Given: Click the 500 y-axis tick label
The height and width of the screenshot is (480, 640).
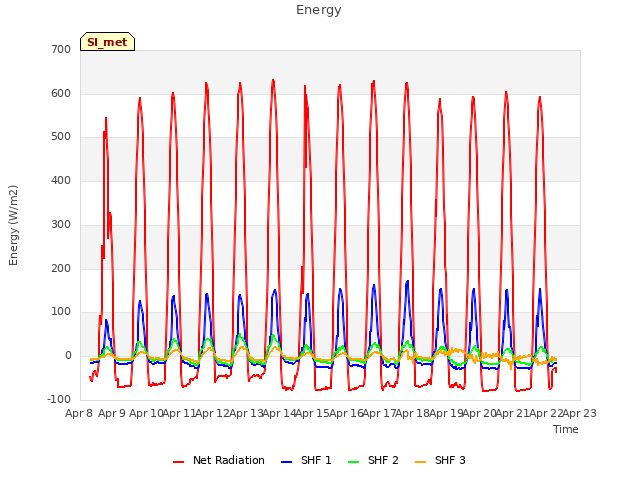Looking at the screenshot, I should coord(61,137).
